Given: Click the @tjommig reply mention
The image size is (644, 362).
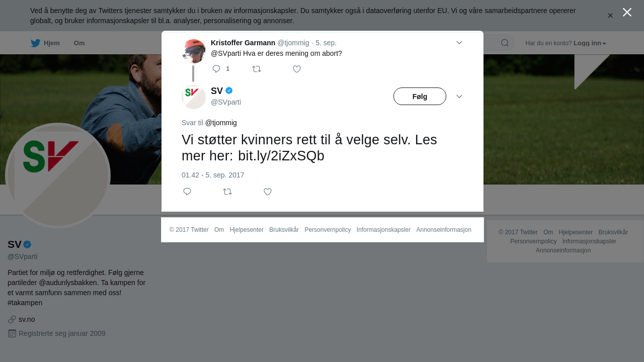Looking at the screenshot, I should (221, 123).
